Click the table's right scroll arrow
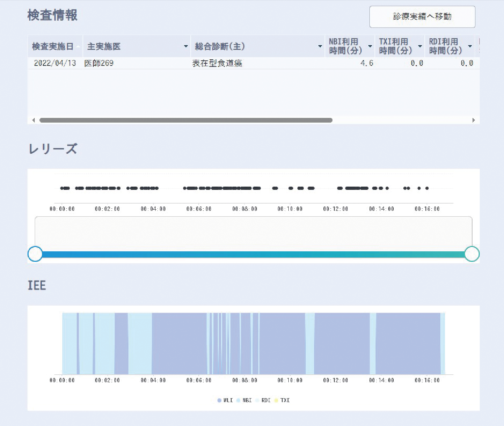This screenshot has height=426, width=504. click(473, 120)
